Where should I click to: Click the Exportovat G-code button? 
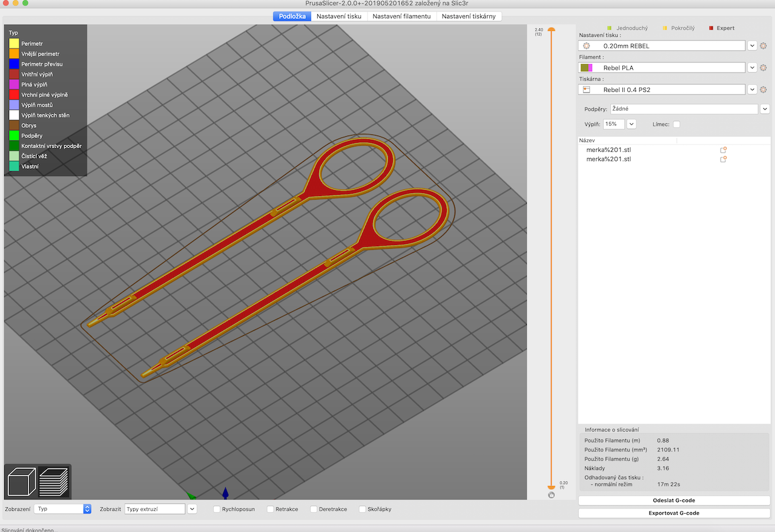point(674,513)
